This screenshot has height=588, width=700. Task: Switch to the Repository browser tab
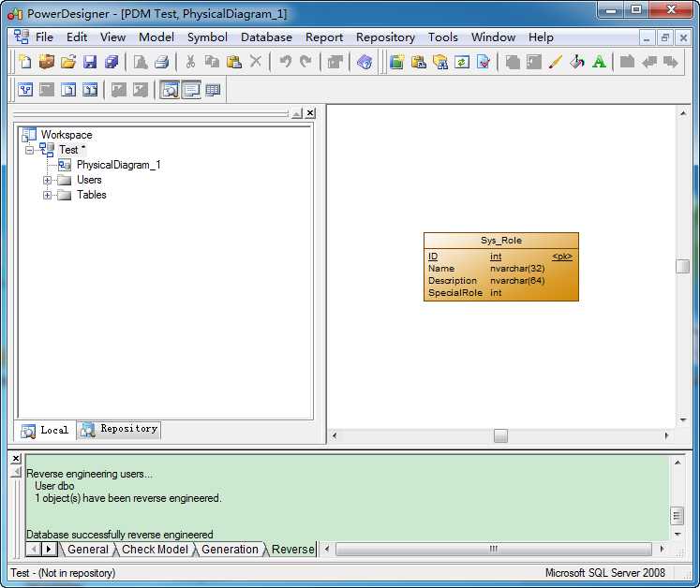click(119, 429)
